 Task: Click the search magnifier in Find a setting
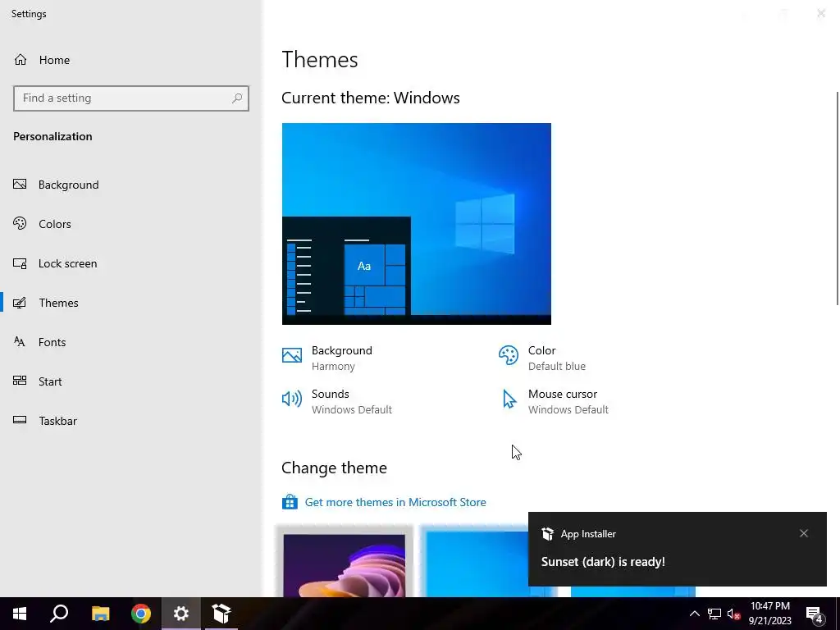237,98
